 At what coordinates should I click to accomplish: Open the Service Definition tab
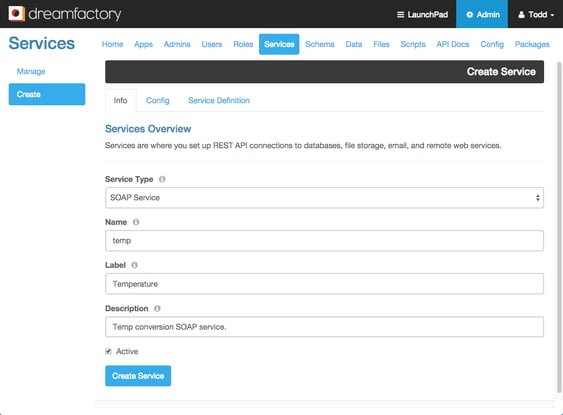click(x=219, y=101)
